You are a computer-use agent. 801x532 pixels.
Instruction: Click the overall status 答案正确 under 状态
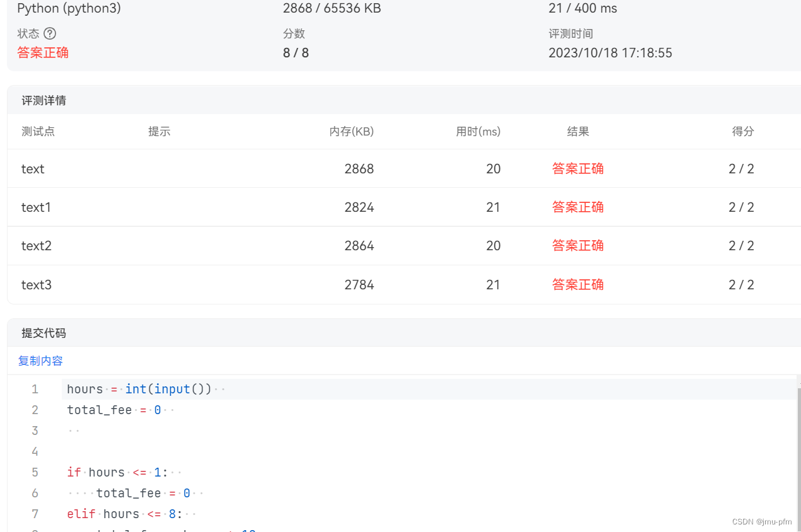43,52
